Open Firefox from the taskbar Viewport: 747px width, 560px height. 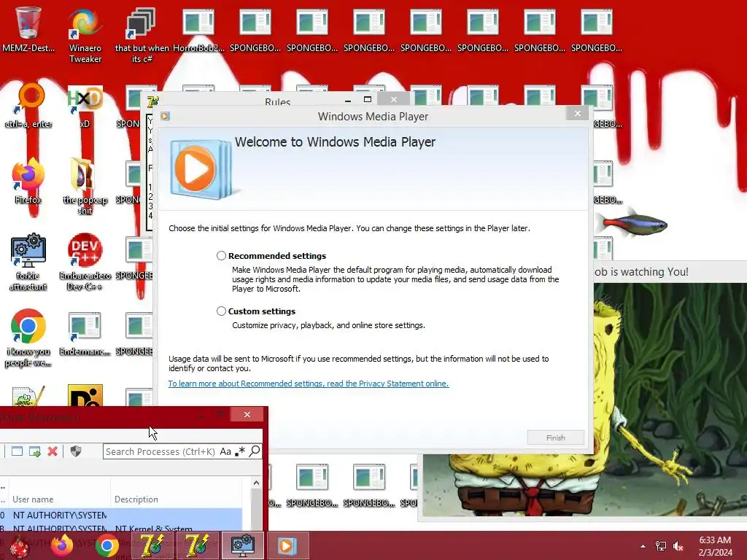coord(63,545)
